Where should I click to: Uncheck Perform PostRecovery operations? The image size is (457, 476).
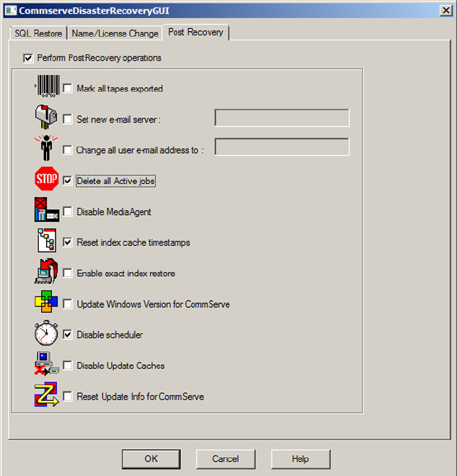pyautogui.click(x=28, y=58)
